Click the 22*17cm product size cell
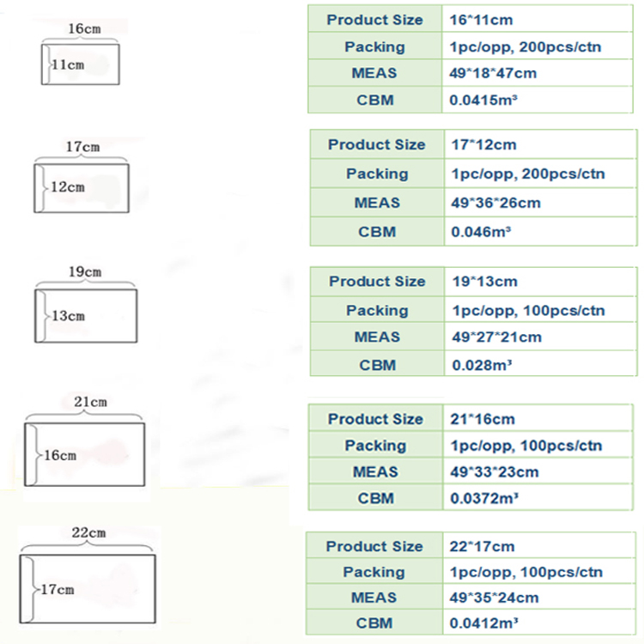 [x=483, y=547]
